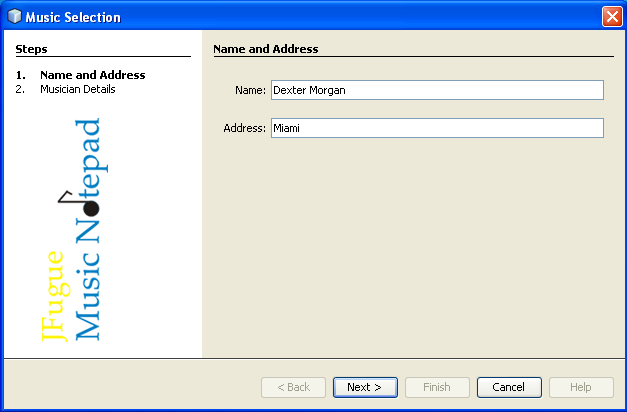Click the disabled Help button
627x412 pixels.
[x=581, y=387]
